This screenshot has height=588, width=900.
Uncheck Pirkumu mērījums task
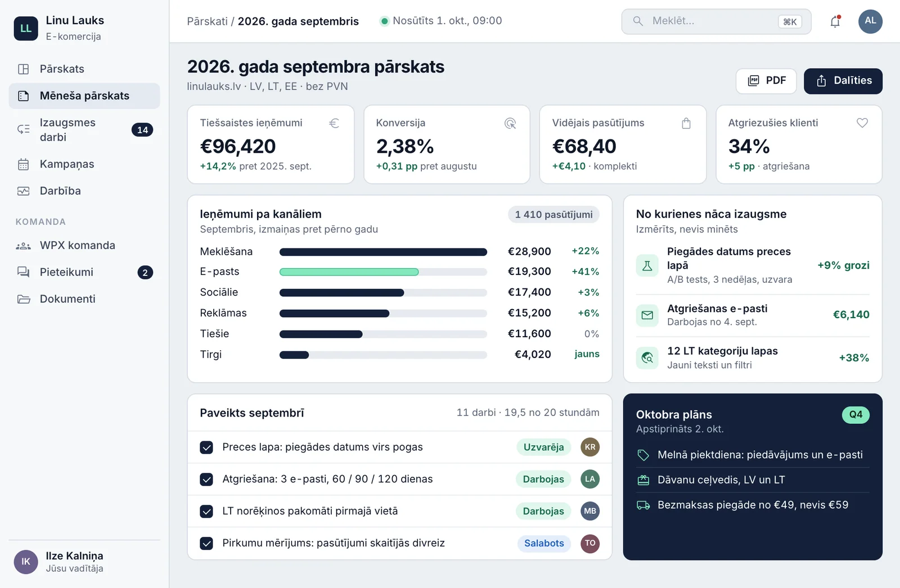point(206,544)
